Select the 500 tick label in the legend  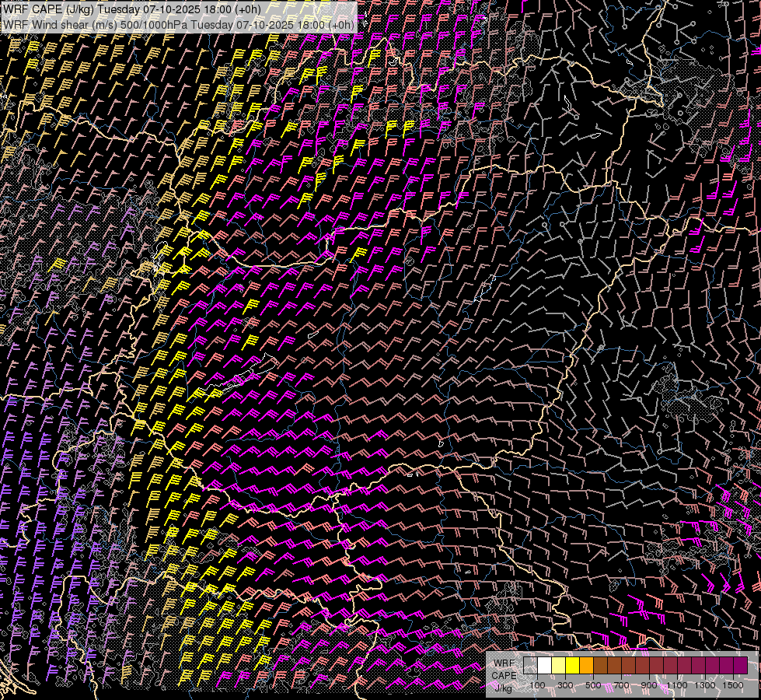[x=593, y=685]
